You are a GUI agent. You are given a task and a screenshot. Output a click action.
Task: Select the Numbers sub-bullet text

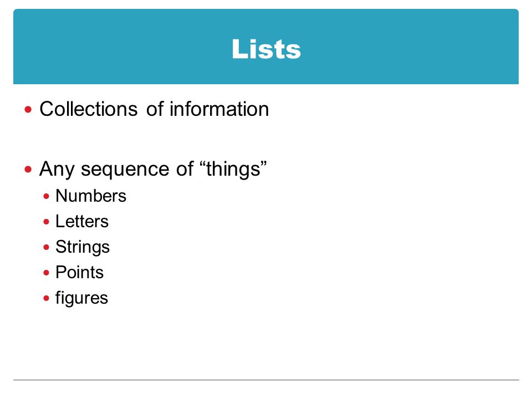tap(90, 196)
